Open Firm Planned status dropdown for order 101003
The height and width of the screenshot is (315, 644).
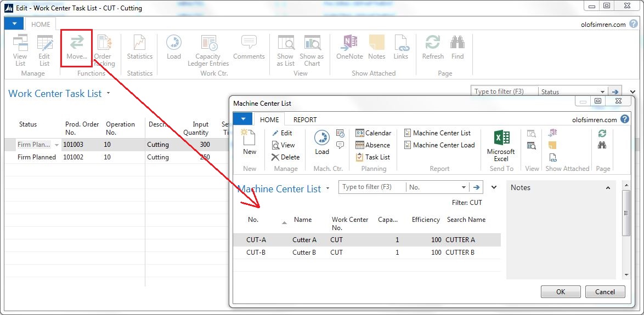(57, 145)
